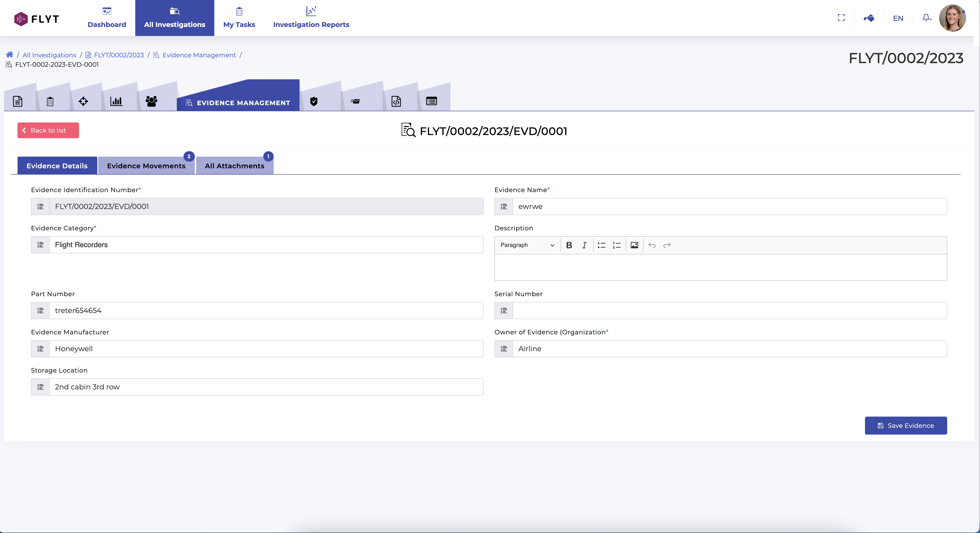This screenshot has width=980, height=533.
Task: Switch to Evidence Movements tab
Action: click(146, 166)
